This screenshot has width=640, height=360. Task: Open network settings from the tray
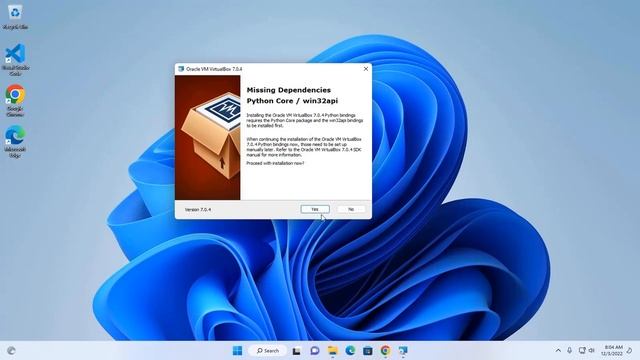582,351
